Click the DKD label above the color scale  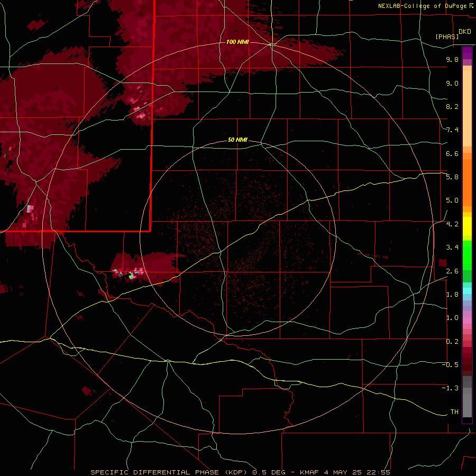[x=464, y=32]
